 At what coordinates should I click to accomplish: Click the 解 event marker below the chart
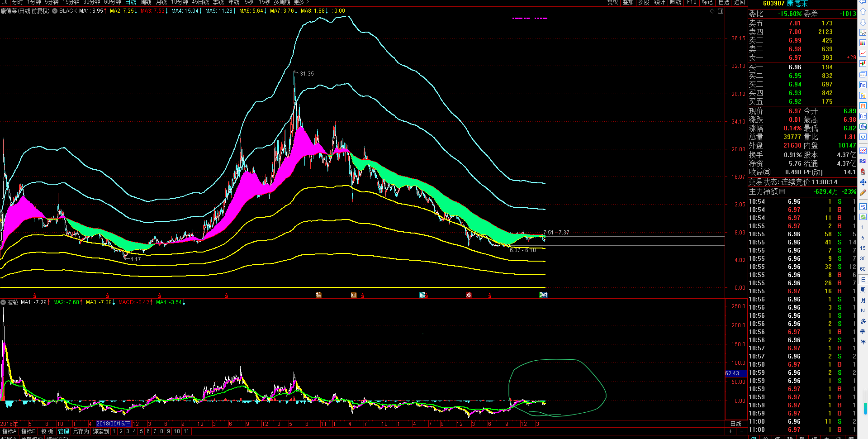click(422, 295)
